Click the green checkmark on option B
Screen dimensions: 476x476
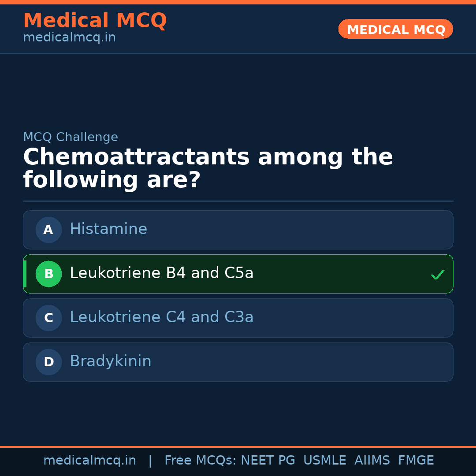(x=437, y=275)
